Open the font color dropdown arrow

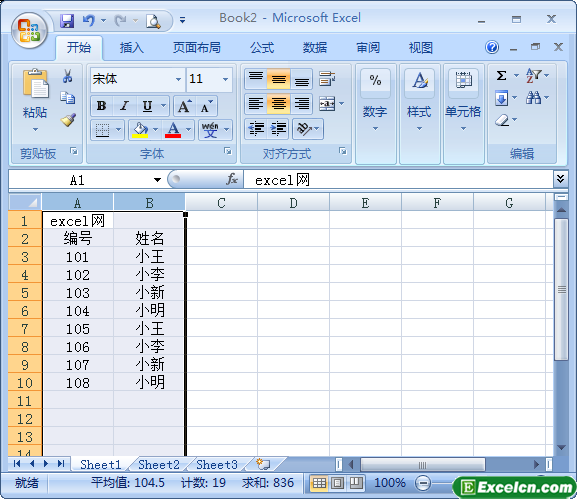point(189,130)
